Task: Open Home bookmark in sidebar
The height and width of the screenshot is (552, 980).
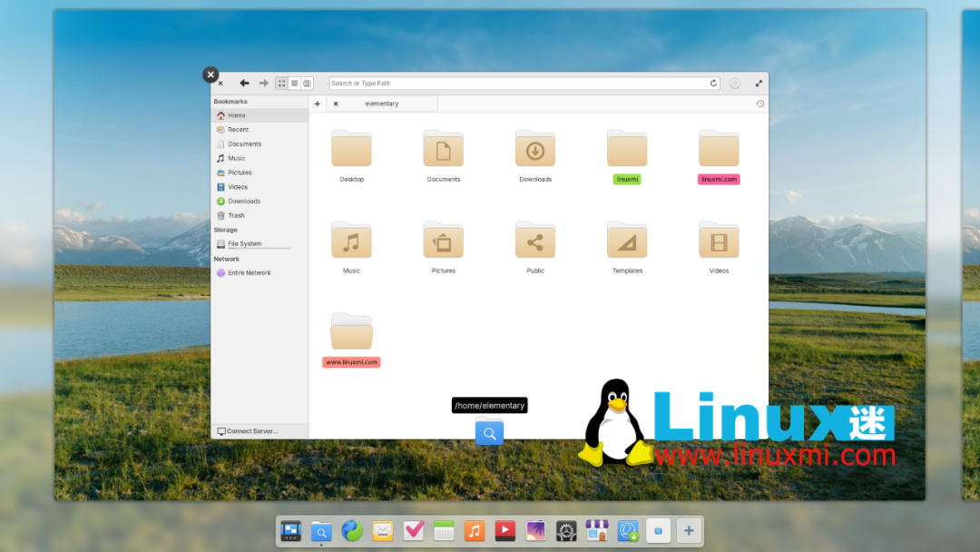Action: [x=260, y=115]
